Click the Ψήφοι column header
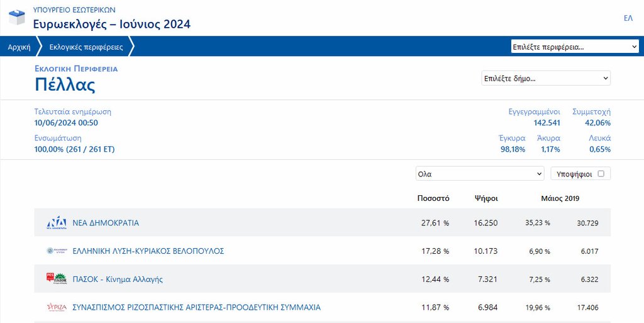 [x=486, y=198]
